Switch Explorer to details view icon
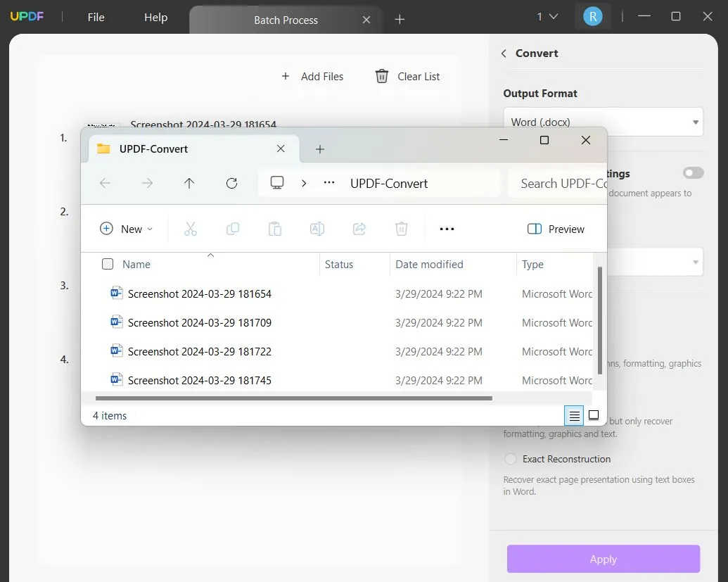This screenshot has width=728, height=582. click(x=575, y=415)
